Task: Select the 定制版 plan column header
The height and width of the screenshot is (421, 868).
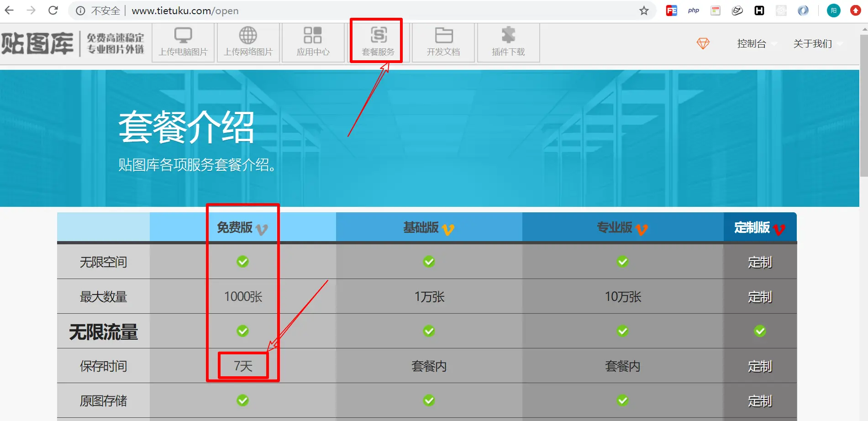Action: pos(760,227)
